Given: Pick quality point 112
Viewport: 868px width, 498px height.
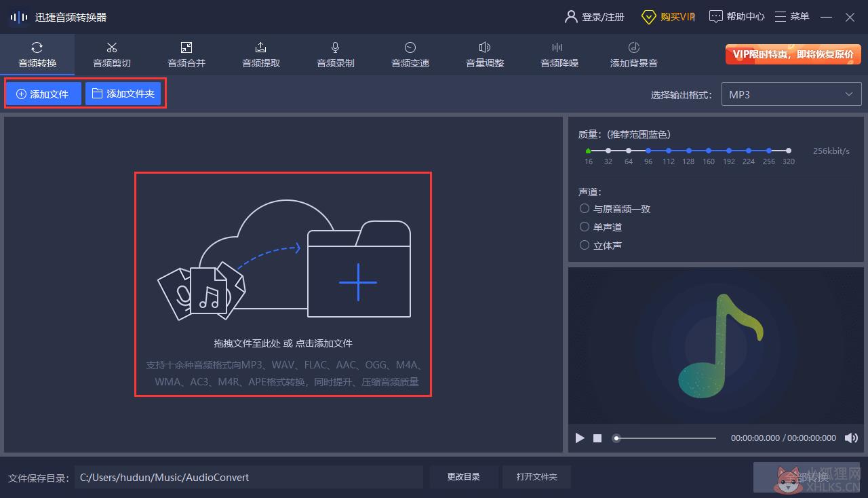Looking at the screenshot, I should pos(669,151).
